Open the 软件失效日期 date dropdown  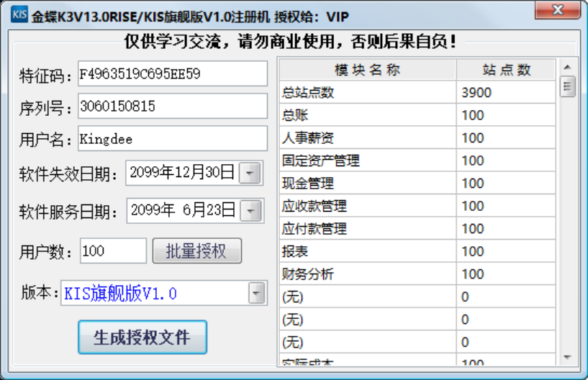[x=249, y=173]
